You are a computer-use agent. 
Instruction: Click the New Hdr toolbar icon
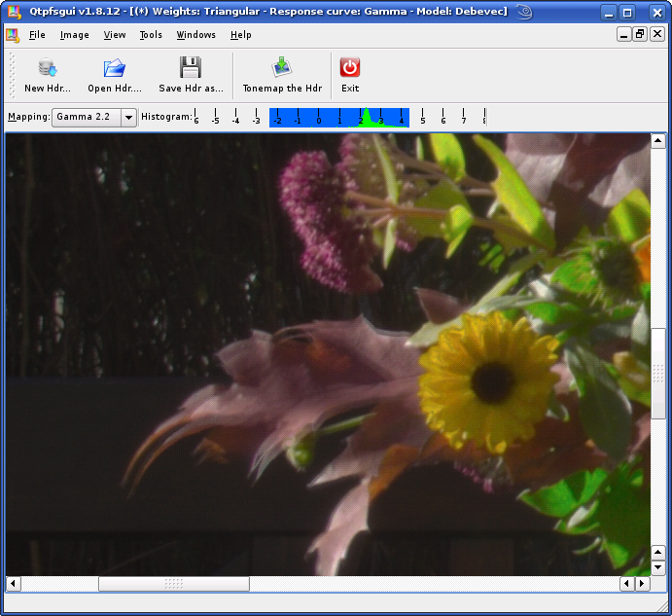47,68
